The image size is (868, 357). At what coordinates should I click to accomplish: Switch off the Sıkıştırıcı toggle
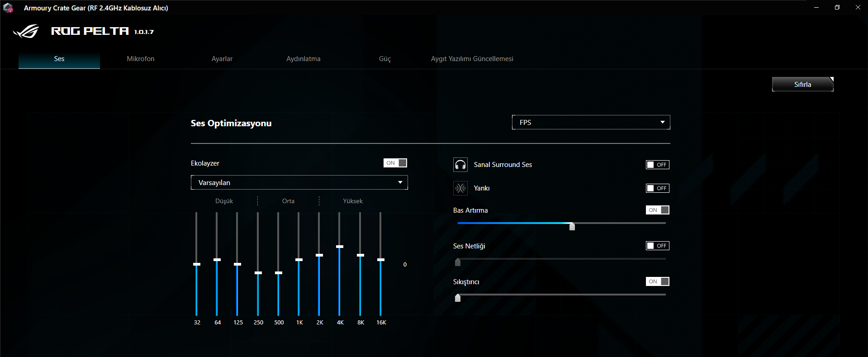click(x=658, y=281)
